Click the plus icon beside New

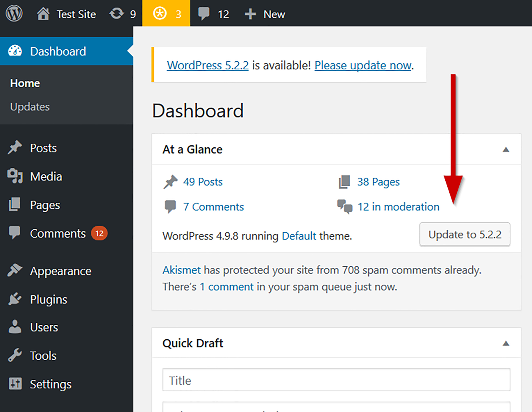point(250,14)
